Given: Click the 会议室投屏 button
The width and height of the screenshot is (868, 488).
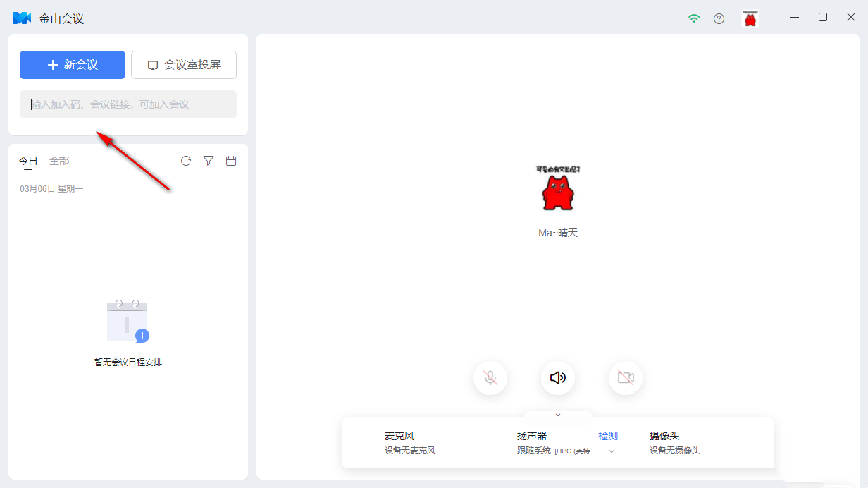Looking at the screenshot, I should tap(184, 65).
